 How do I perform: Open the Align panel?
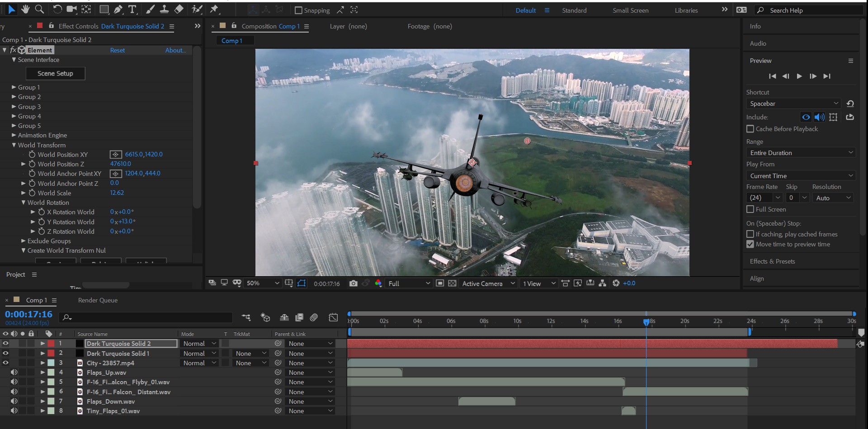(x=756, y=278)
